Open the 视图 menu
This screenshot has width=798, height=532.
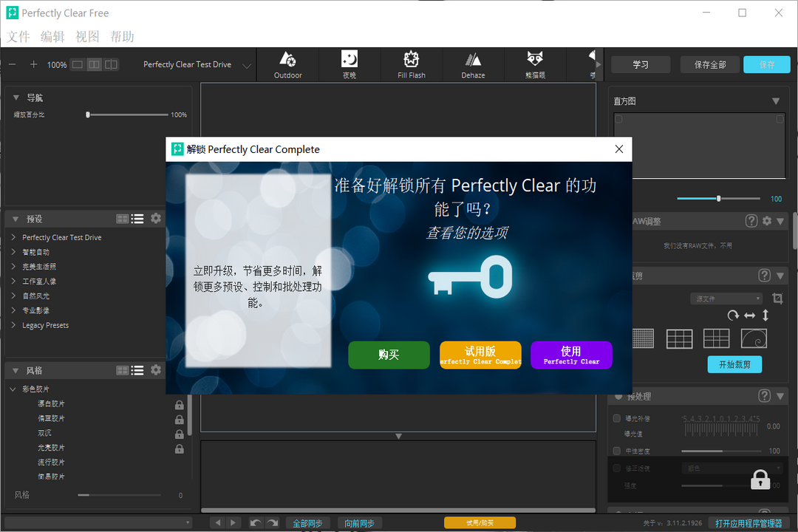87,35
